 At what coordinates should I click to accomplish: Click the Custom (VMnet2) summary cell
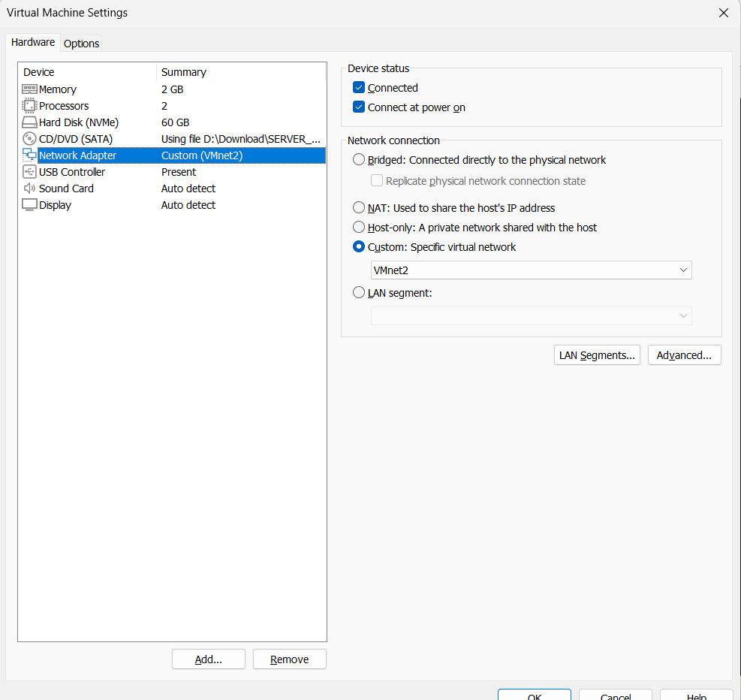(202, 155)
